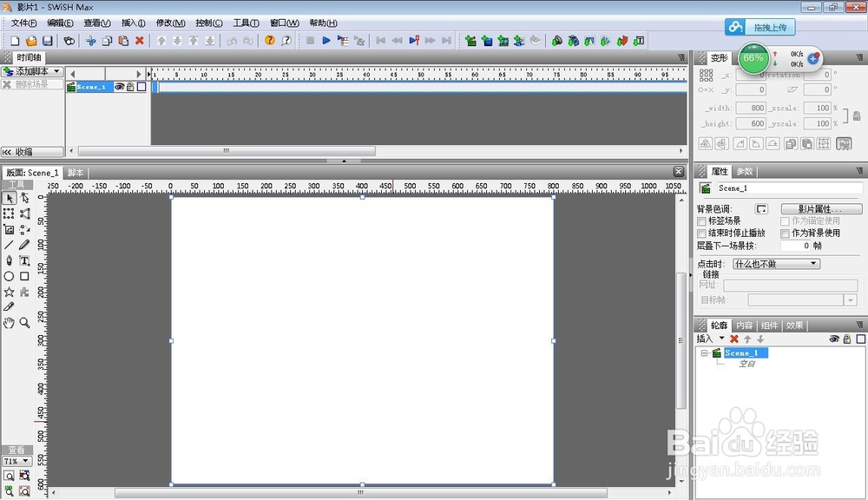Click the Cut toolbar icon
The height and width of the screenshot is (500, 868).
pyautogui.click(x=91, y=41)
